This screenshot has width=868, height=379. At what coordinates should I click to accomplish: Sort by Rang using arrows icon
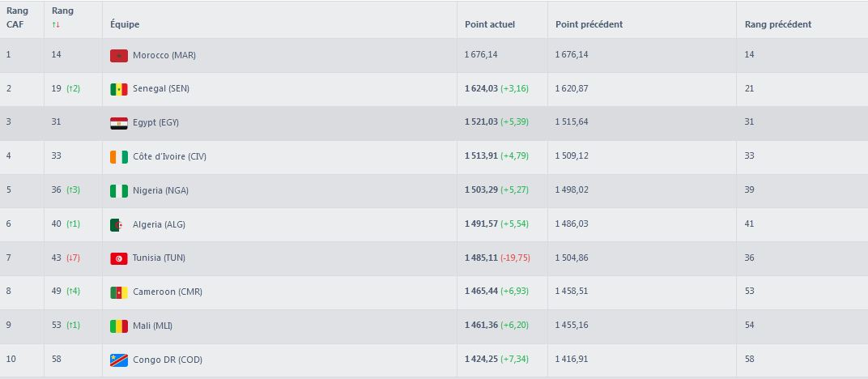56,25
